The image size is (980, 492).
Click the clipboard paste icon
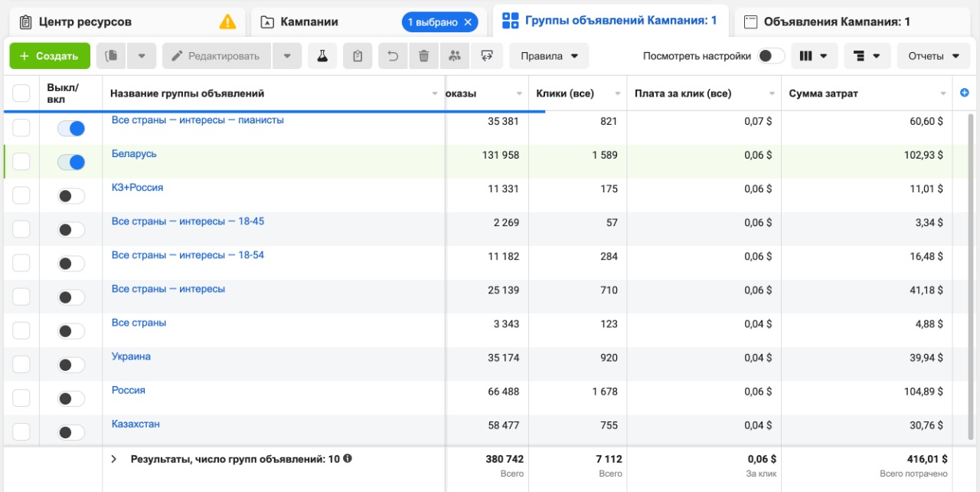coord(358,56)
